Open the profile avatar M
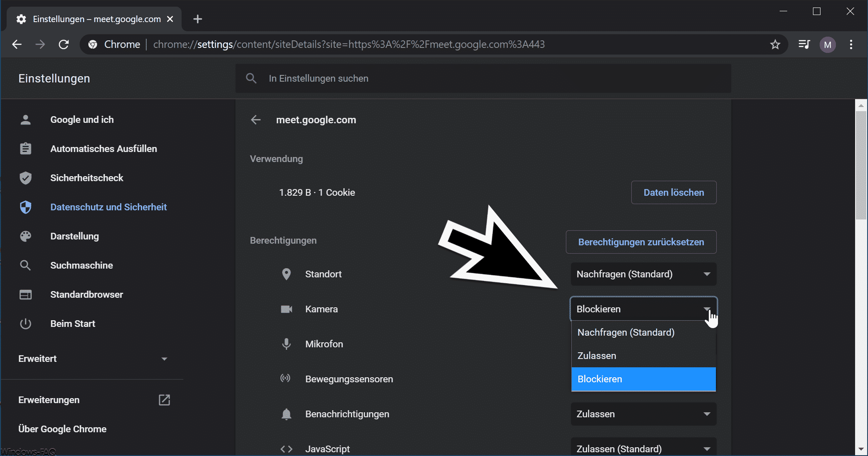This screenshot has height=456, width=868. (828, 45)
